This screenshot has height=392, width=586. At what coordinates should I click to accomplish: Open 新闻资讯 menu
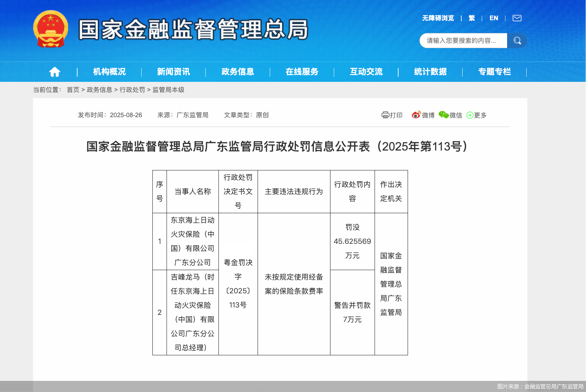173,72
